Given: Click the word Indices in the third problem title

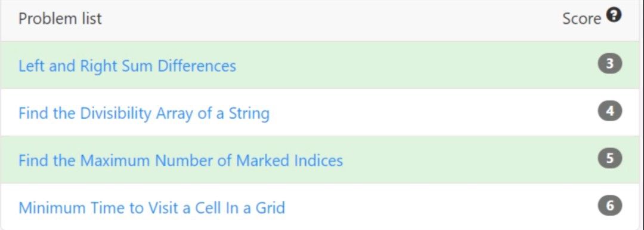Looking at the screenshot, I should click(318, 161).
